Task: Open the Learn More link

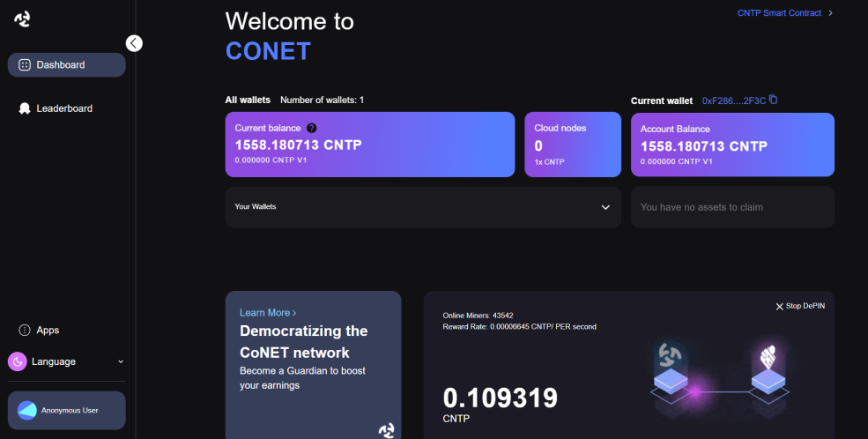Action: 268,313
